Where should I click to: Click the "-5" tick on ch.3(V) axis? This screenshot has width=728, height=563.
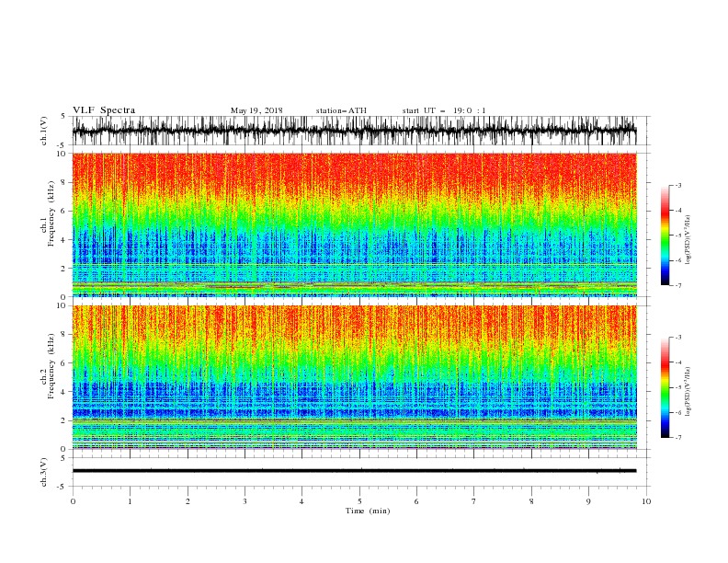tap(62, 487)
